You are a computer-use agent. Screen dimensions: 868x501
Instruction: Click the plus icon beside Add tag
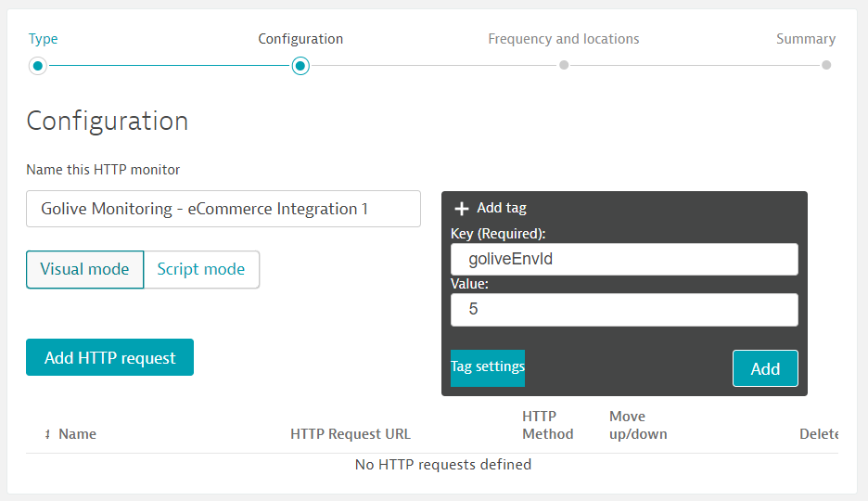point(462,209)
